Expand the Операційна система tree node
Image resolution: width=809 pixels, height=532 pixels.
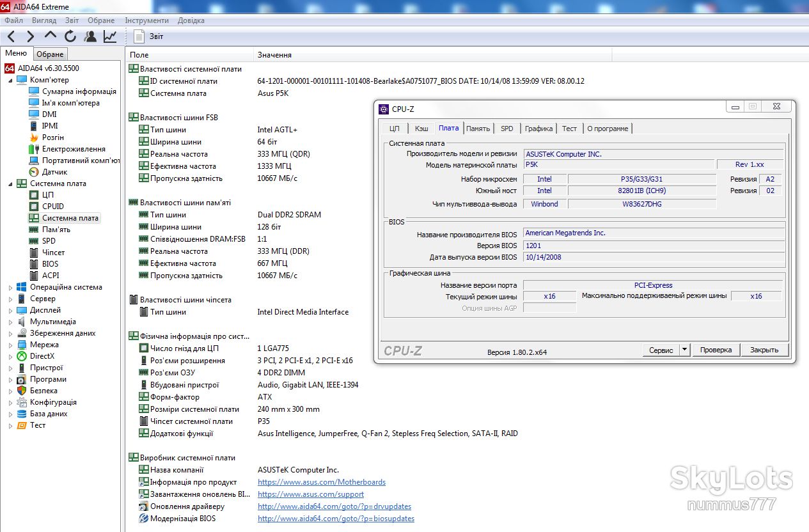pyautogui.click(x=10, y=288)
